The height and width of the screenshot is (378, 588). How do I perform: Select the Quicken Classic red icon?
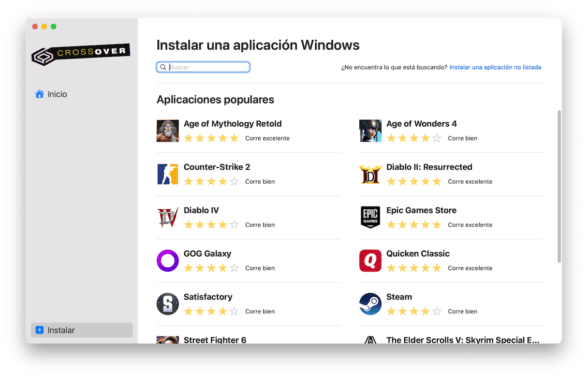370,261
